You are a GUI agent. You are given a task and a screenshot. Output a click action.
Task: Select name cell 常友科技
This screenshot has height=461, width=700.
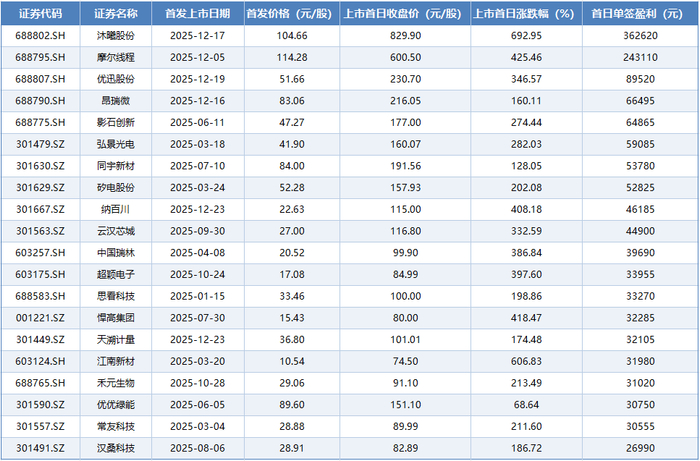pos(116,427)
